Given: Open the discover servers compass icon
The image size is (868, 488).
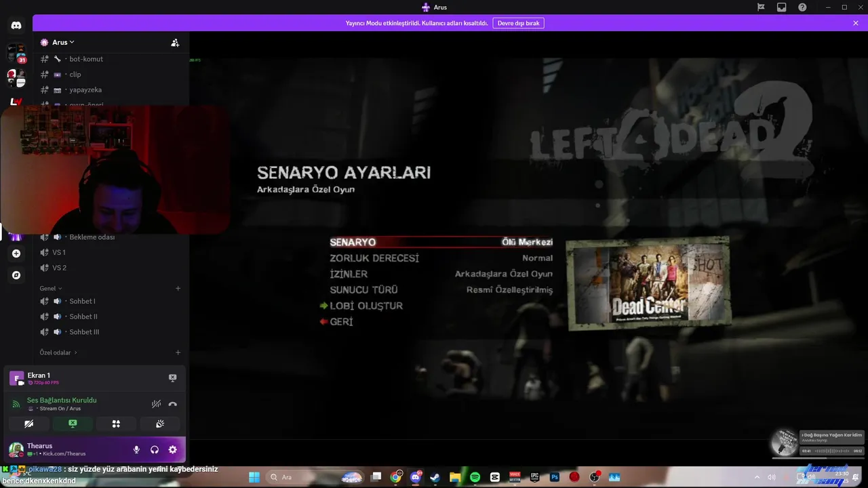Looking at the screenshot, I should coord(16,275).
